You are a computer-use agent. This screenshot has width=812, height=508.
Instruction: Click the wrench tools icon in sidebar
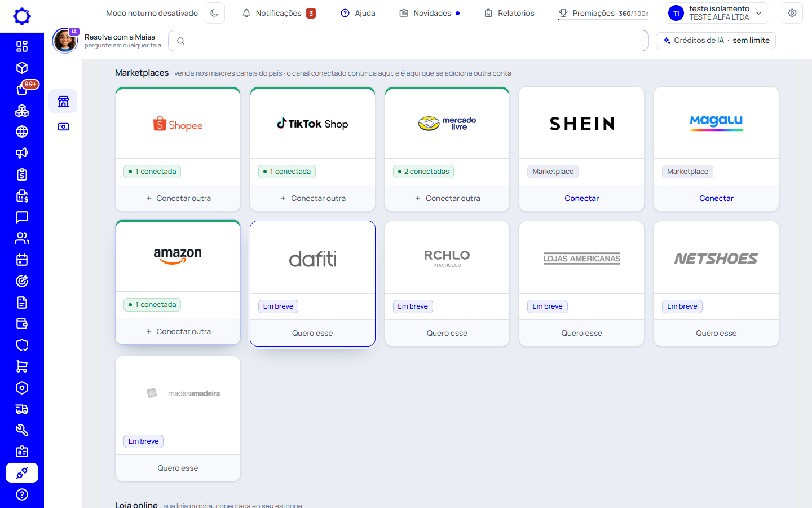[x=22, y=430]
